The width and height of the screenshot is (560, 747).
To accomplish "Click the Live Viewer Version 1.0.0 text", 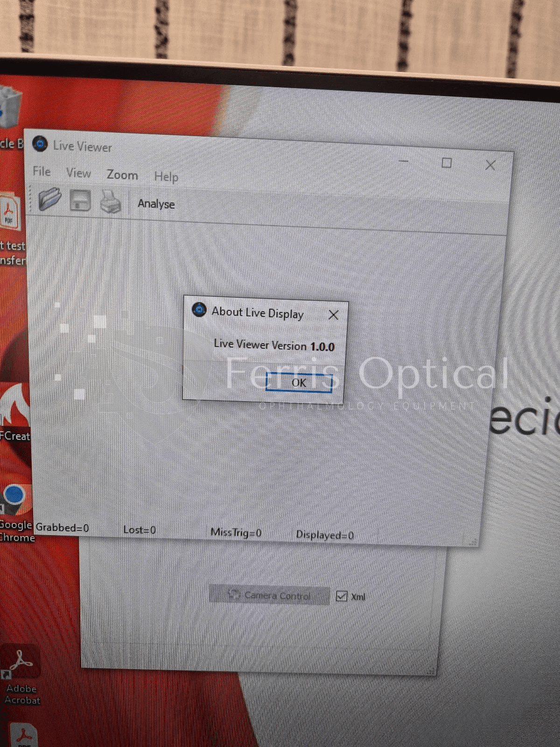I will click(x=274, y=345).
